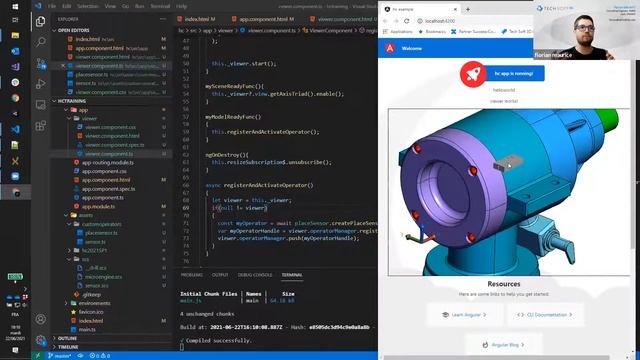Click the 3D model viewer canvas
Viewport: 640px width, 360px height.
(x=509, y=192)
